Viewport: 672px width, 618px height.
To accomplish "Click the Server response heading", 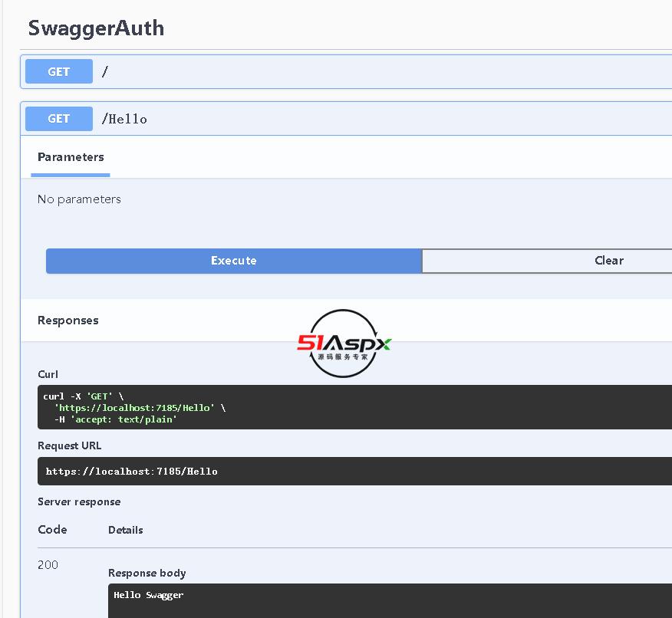I will (x=79, y=501).
